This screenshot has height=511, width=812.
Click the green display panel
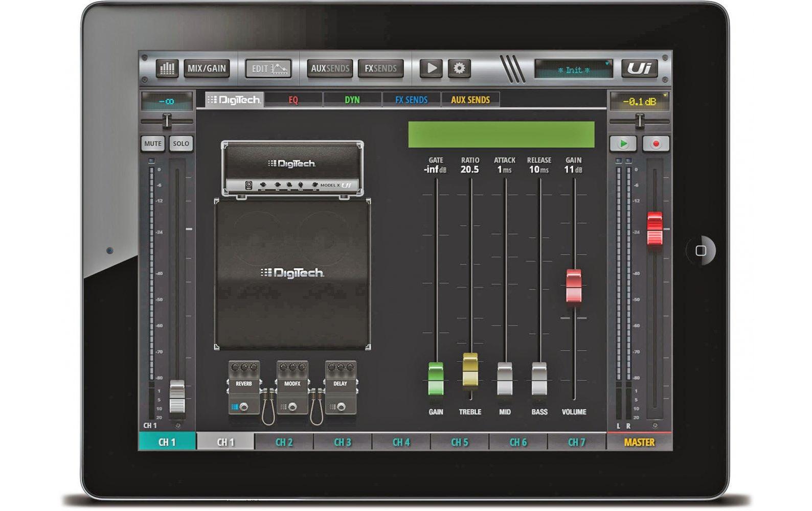coord(501,134)
